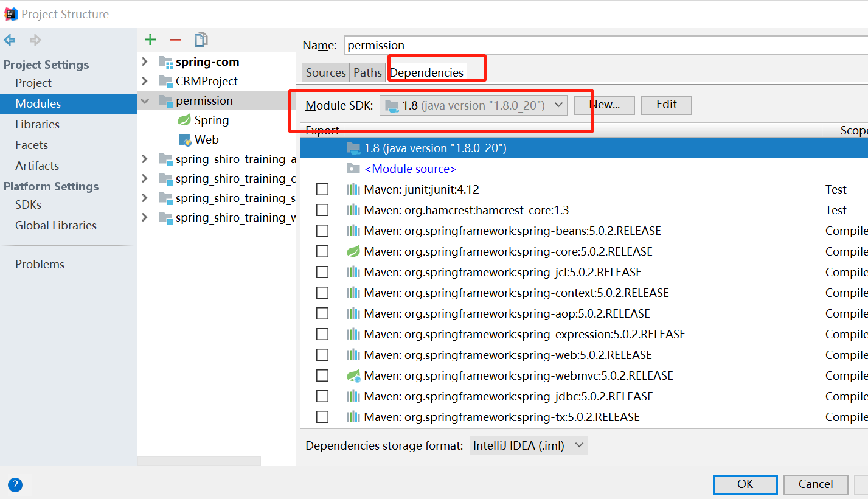Switch to the Sources tab

click(x=325, y=72)
